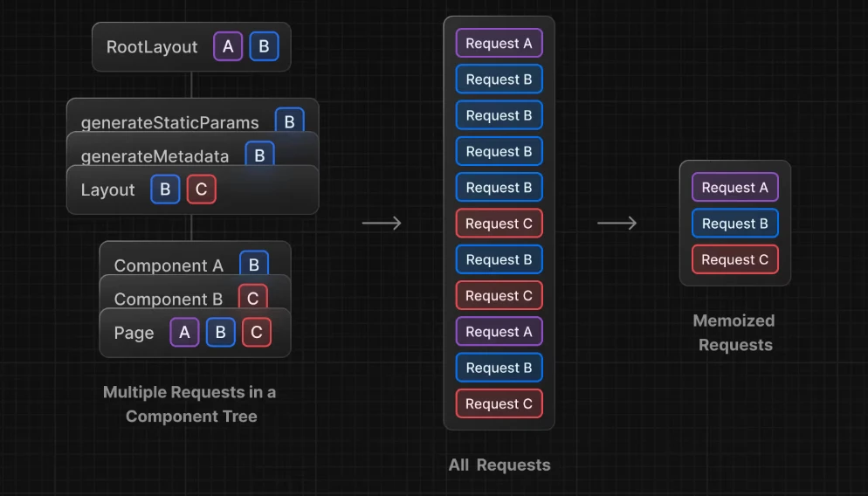Screen dimensions: 868x496
Task: Click the bottommost Request C in All Requests
Action: tap(499, 403)
